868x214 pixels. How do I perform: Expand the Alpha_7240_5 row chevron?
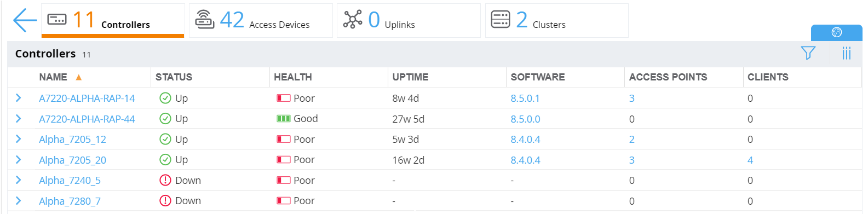18,180
